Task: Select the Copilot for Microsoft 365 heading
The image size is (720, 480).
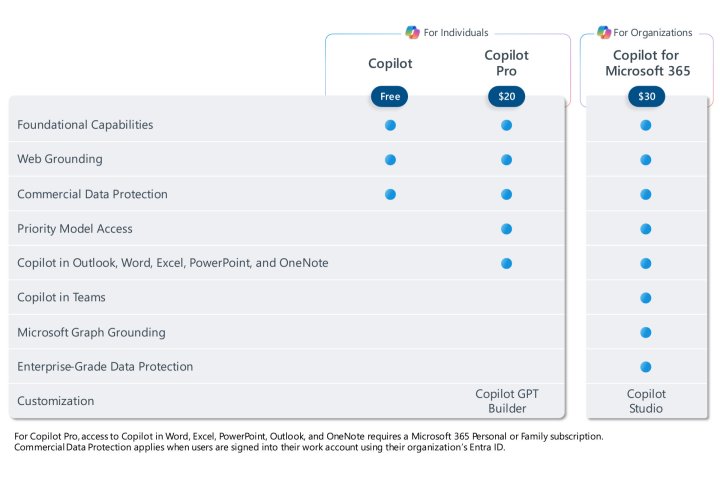Action: [646, 63]
